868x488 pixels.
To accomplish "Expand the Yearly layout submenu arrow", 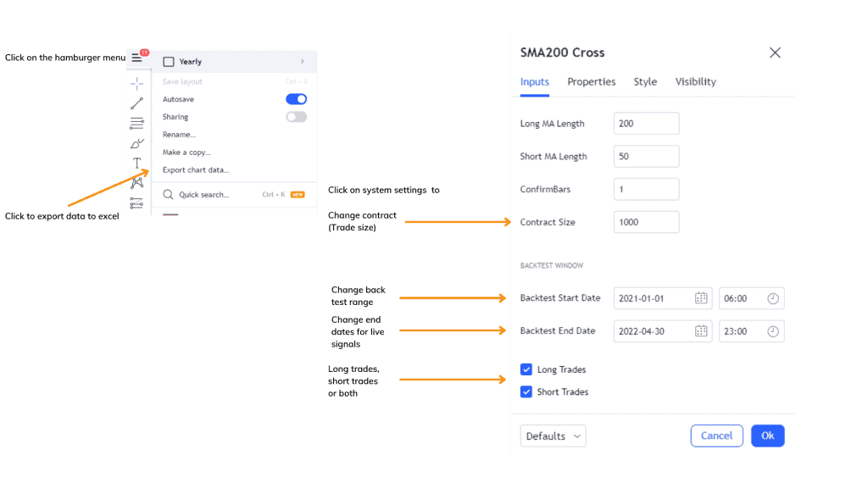I will 303,61.
